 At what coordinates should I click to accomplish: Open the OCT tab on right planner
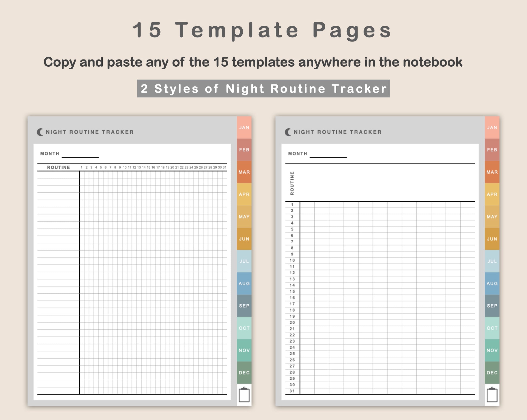tap(492, 328)
